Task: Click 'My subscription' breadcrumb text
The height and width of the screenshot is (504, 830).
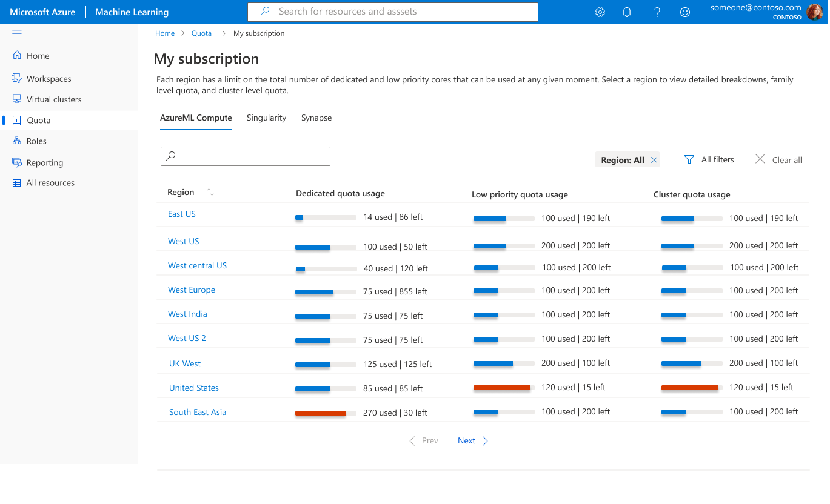Action: point(259,33)
